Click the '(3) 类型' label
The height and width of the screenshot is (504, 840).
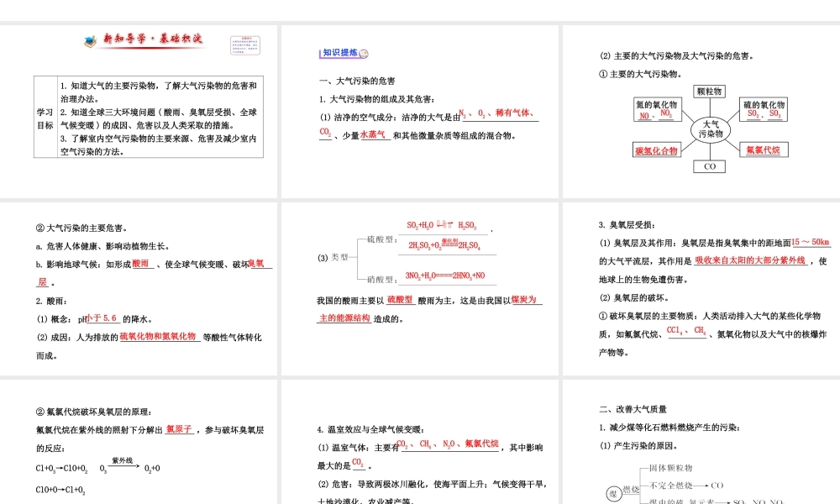pyautogui.click(x=333, y=258)
